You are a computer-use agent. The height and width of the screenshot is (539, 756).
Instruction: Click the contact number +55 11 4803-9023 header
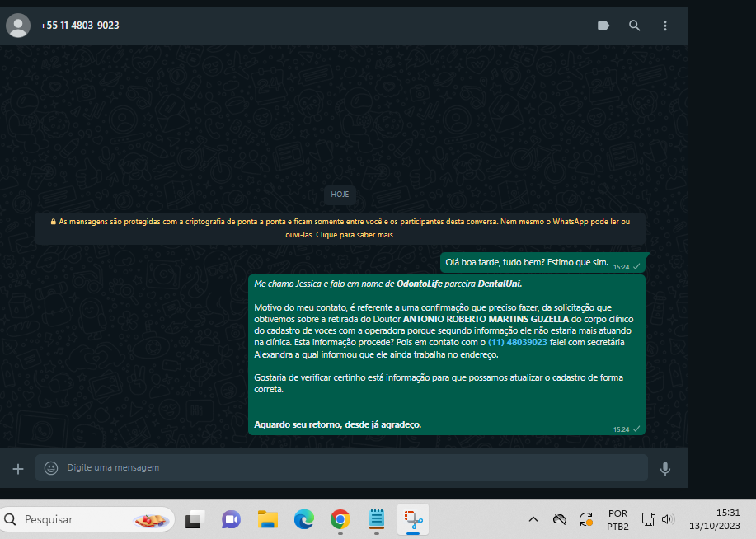click(x=79, y=26)
